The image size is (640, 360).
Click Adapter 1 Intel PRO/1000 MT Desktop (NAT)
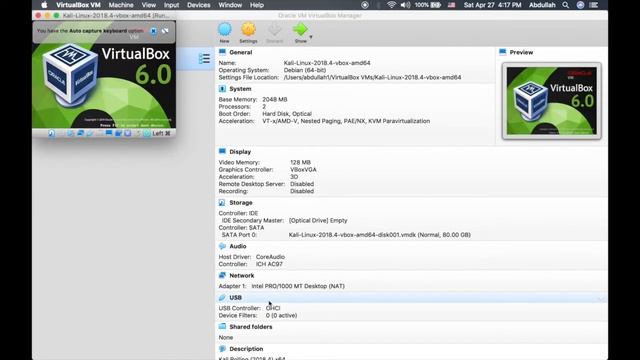click(x=298, y=286)
